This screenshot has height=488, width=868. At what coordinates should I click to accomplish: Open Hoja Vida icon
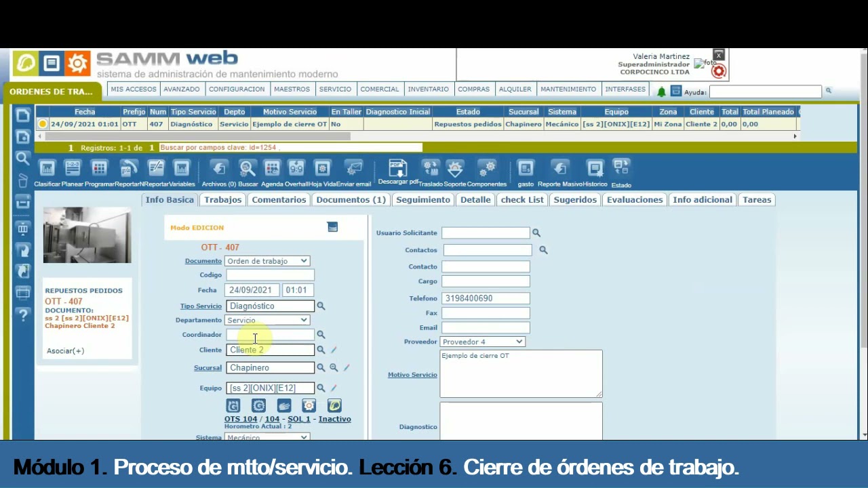click(323, 168)
